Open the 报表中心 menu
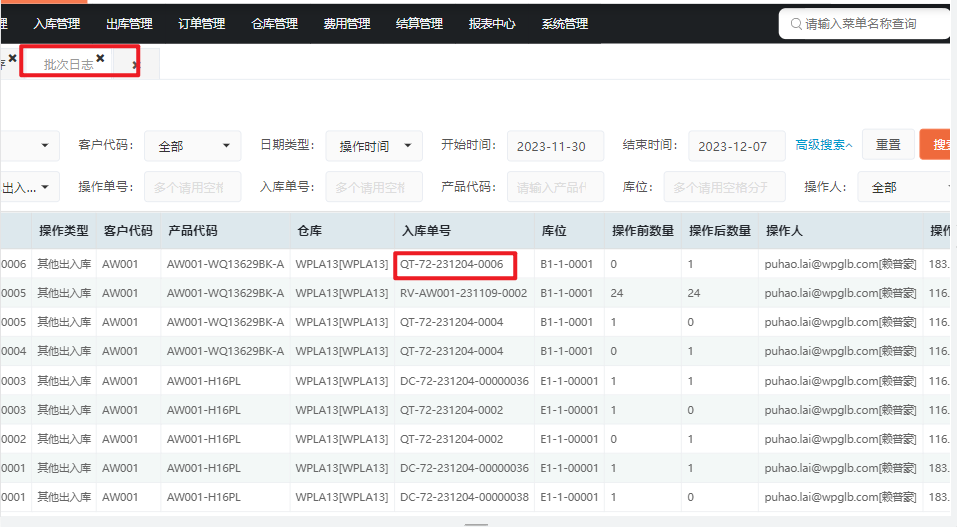This screenshot has width=957, height=527. (x=492, y=24)
